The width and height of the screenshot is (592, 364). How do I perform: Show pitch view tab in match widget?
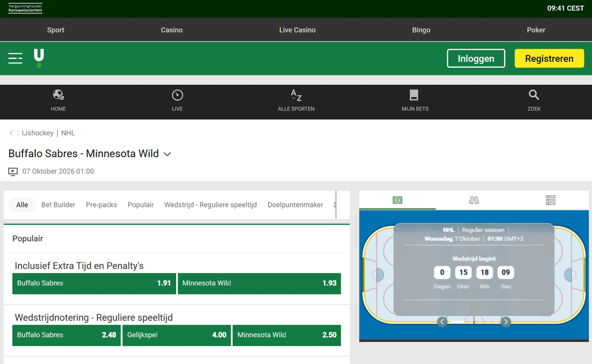(397, 200)
